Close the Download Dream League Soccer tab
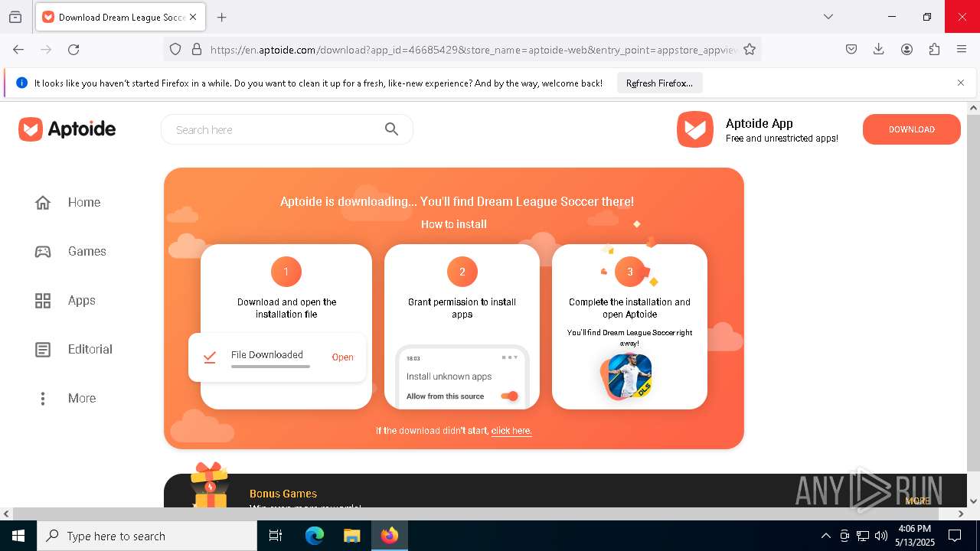The width and height of the screenshot is (980, 551). [193, 17]
